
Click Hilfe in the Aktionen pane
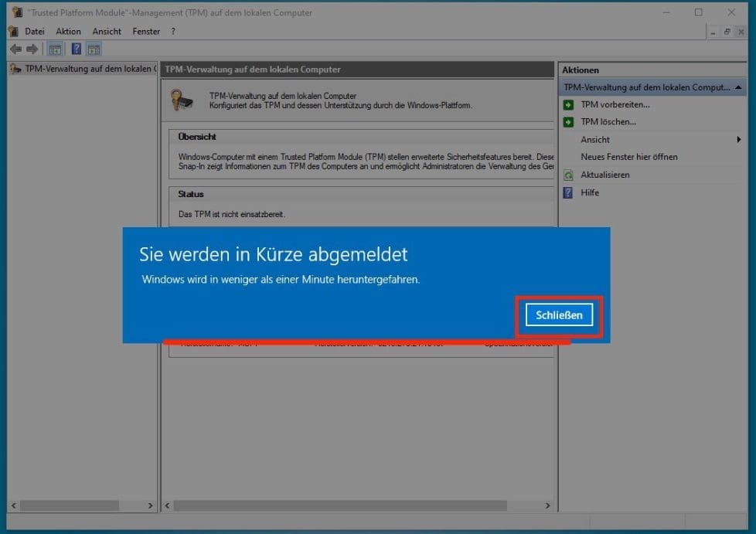(590, 192)
